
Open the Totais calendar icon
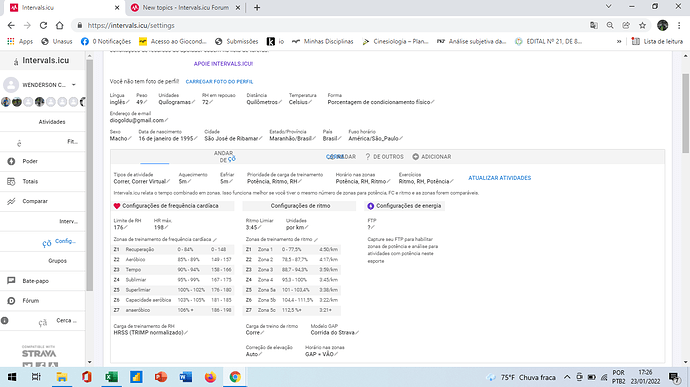click(11, 181)
